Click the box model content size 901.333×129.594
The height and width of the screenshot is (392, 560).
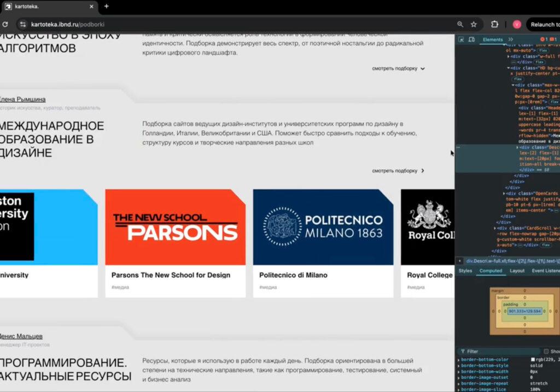(524, 311)
